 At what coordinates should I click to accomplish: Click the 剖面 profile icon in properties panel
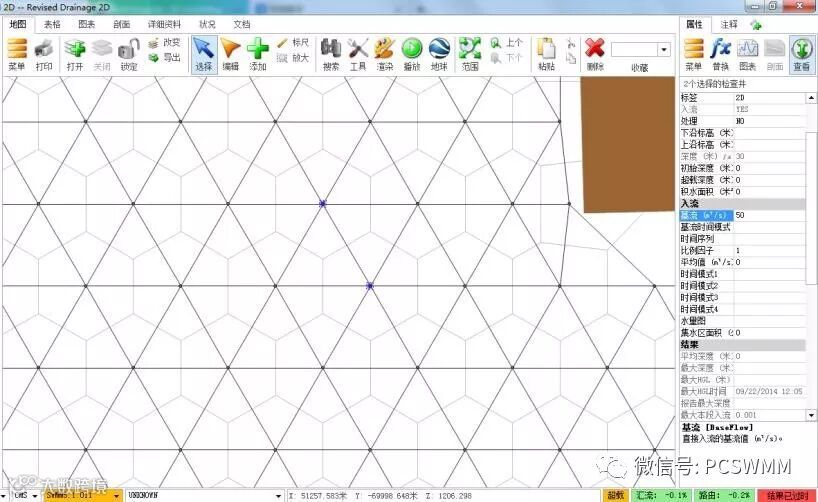(775, 54)
